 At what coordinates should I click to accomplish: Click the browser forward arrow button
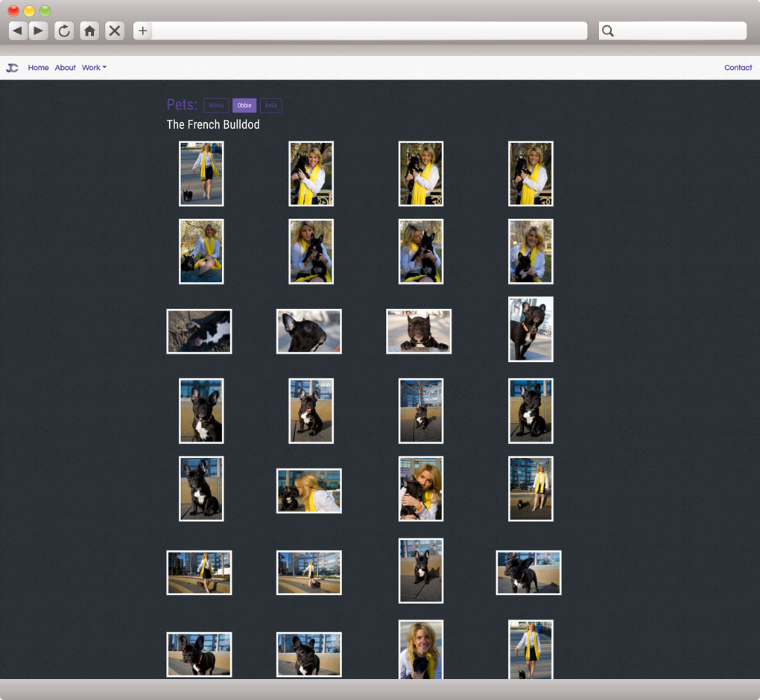coord(39,31)
